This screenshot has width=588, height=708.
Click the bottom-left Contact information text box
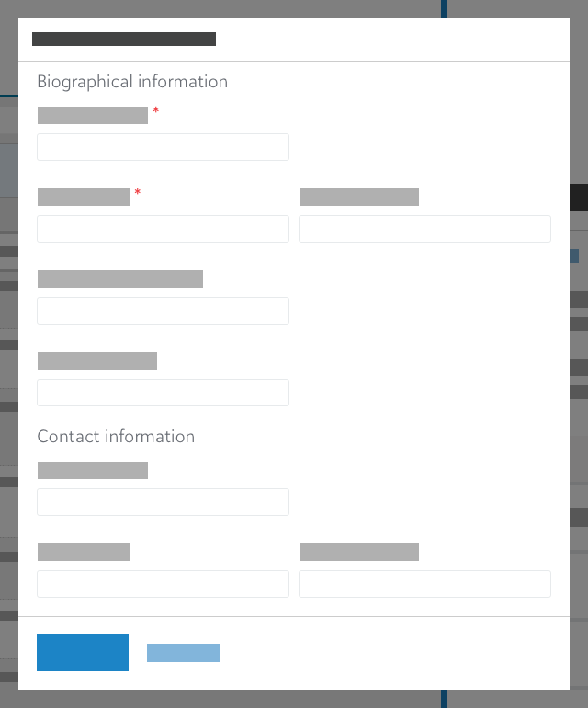(163, 584)
